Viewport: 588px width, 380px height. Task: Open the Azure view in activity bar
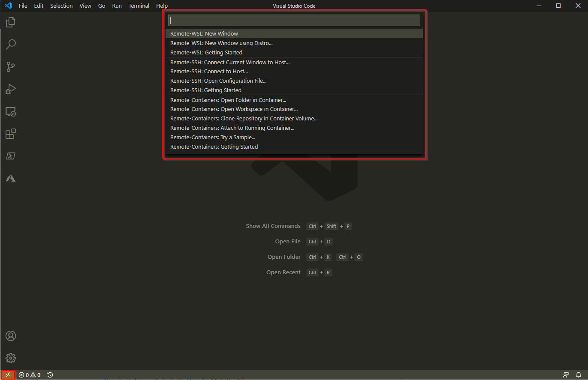tap(11, 178)
